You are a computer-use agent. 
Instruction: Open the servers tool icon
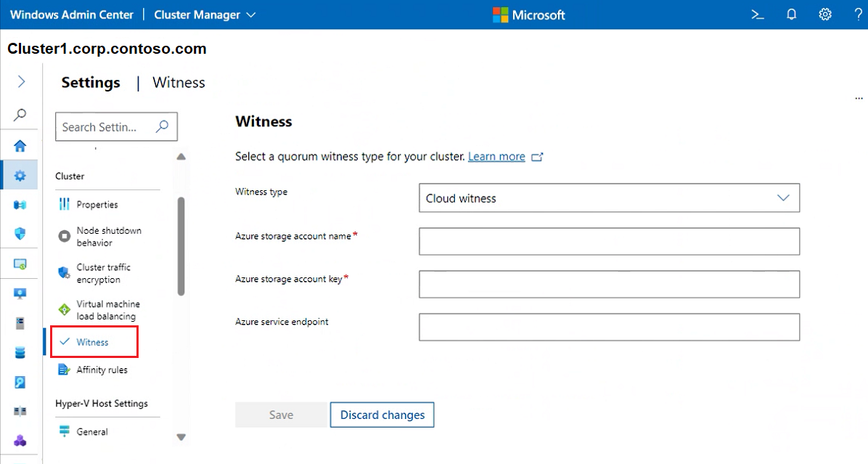(20, 323)
